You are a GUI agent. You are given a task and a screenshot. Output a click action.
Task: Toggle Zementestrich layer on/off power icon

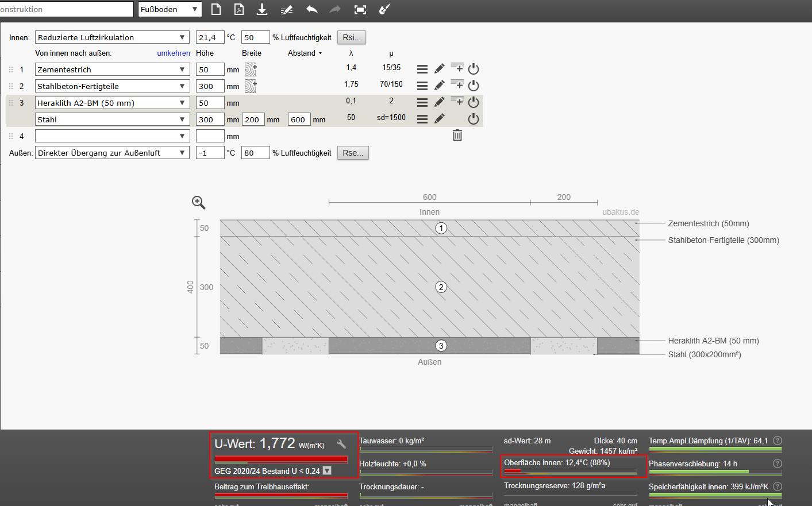pyautogui.click(x=474, y=69)
